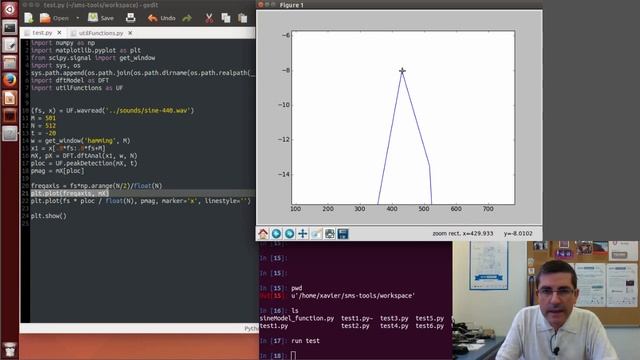The image size is (640, 360).
Task: Click the Open file button in gedit
Action: coord(54,18)
